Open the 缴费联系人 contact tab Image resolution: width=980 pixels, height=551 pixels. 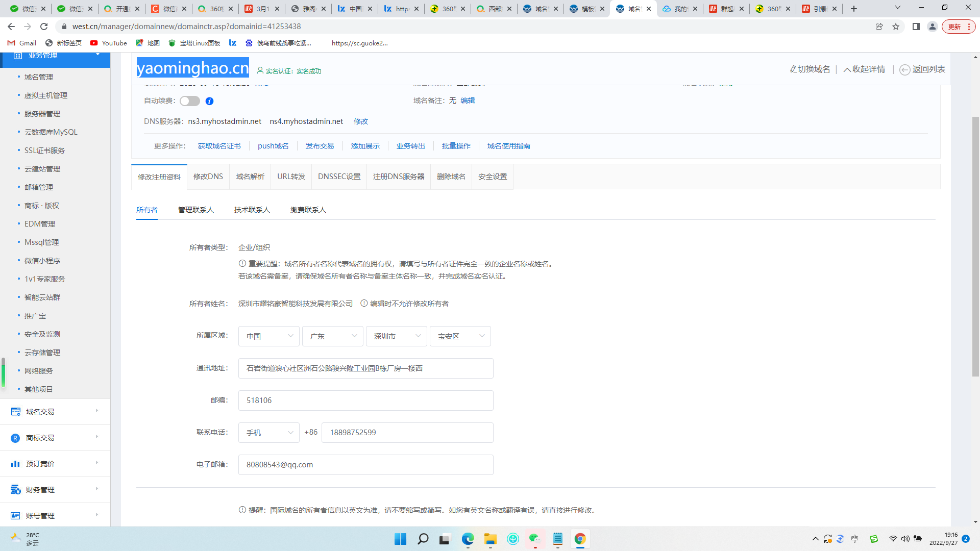(307, 210)
